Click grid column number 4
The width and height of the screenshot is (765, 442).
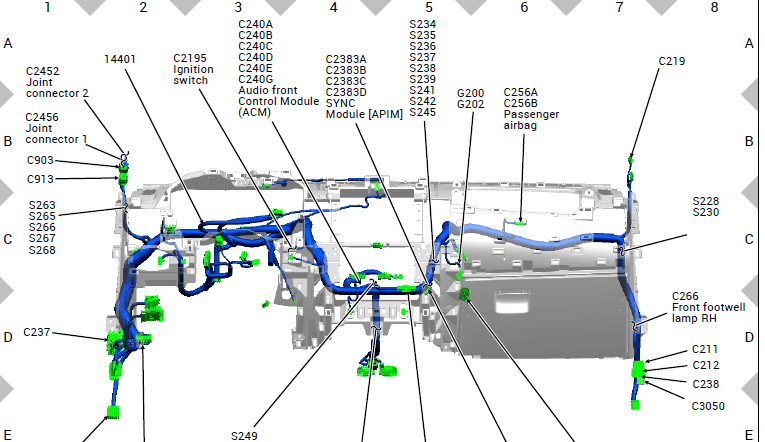pos(333,7)
